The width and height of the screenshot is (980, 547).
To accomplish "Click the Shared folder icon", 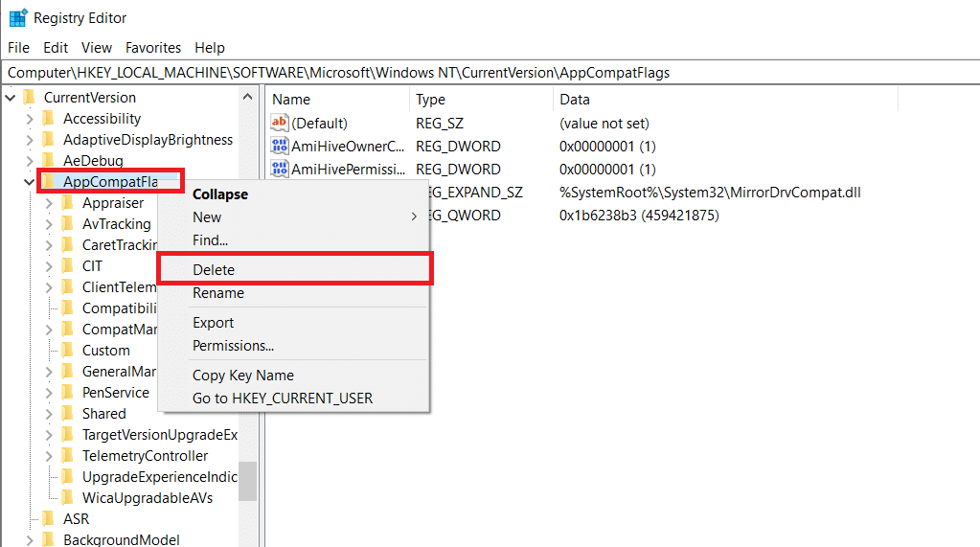I will coord(67,413).
